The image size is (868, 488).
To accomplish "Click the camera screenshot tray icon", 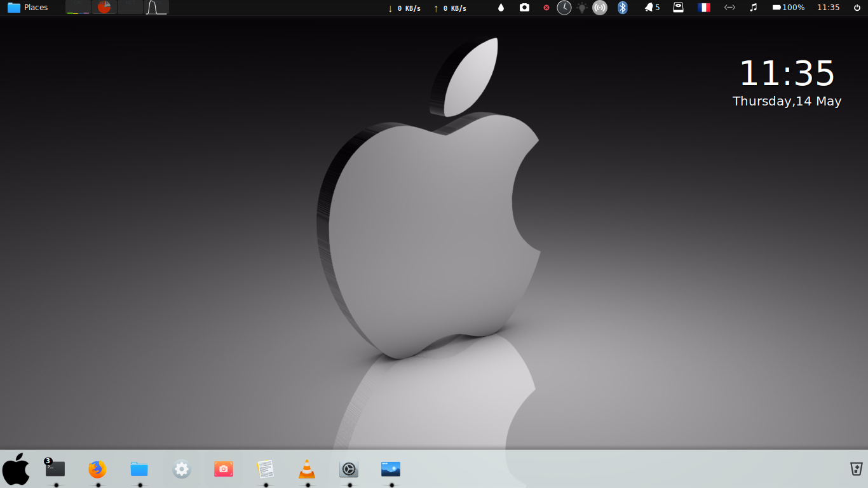I will click(524, 8).
